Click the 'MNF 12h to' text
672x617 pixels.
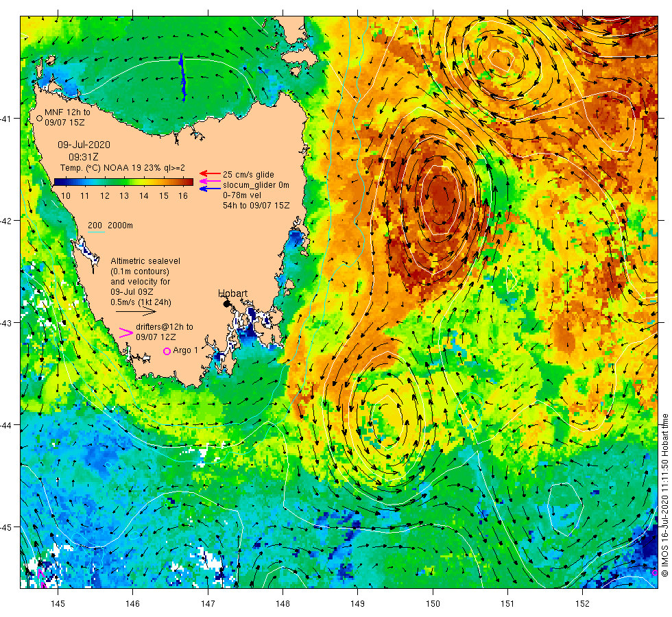[x=67, y=112]
